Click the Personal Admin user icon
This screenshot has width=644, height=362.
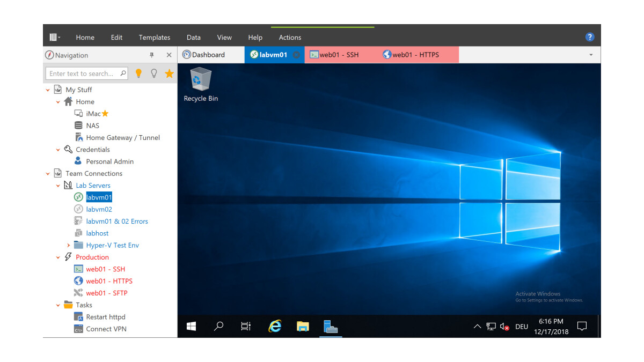[x=78, y=161]
